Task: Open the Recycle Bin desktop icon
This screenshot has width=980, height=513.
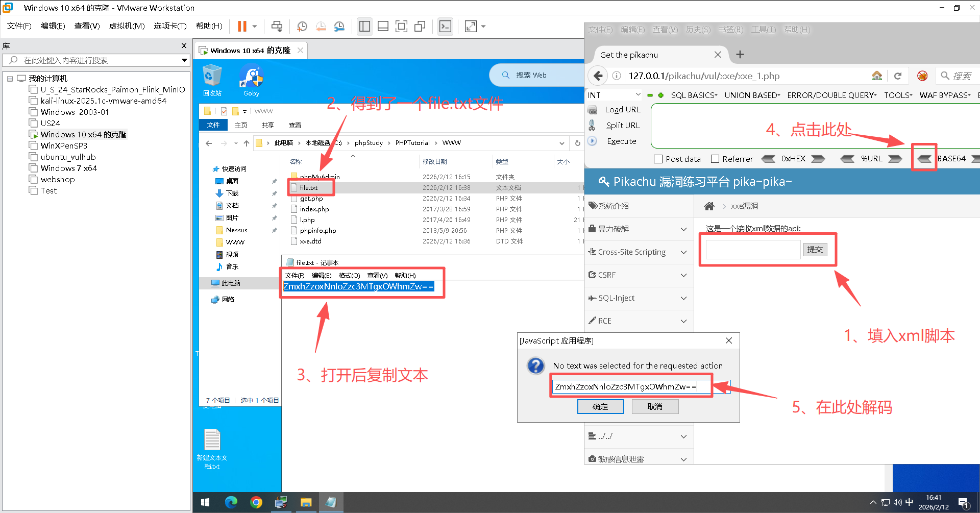Action: pos(212,81)
